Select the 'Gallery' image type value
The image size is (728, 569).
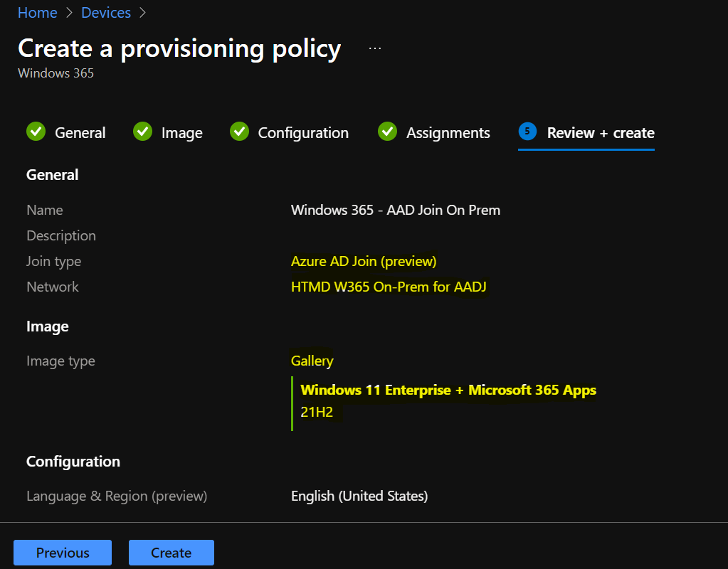pyautogui.click(x=312, y=361)
